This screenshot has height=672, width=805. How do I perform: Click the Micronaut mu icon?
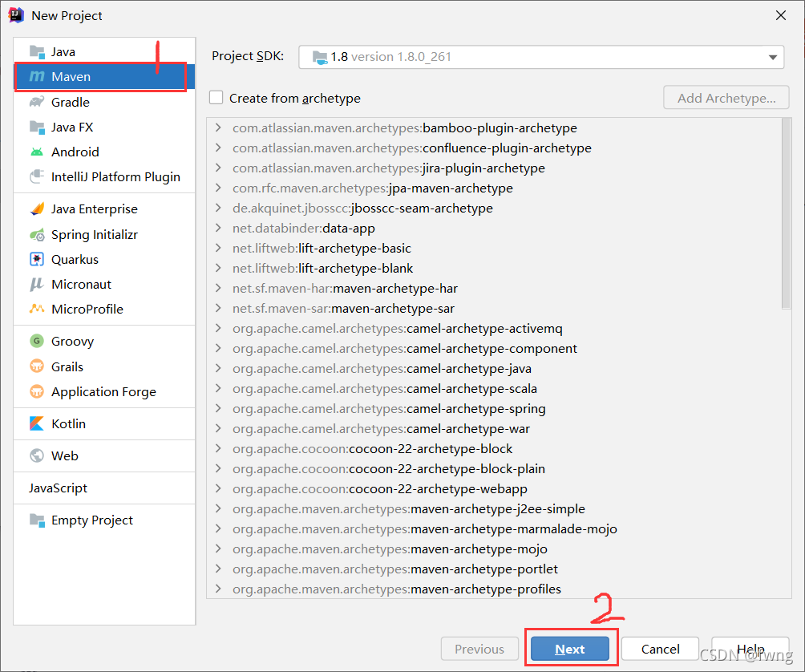click(36, 285)
